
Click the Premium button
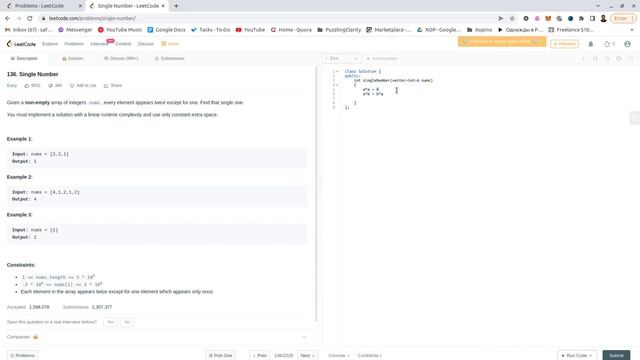564,44
